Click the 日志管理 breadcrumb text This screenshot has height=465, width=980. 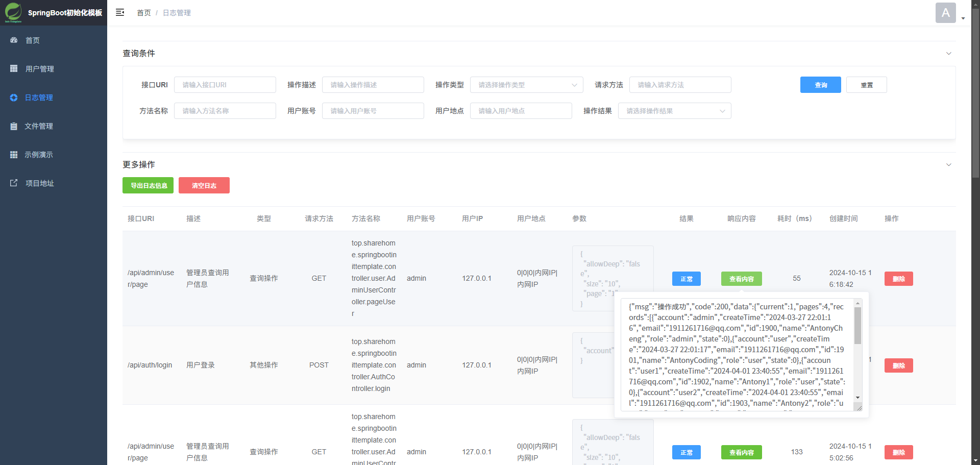(177, 13)
